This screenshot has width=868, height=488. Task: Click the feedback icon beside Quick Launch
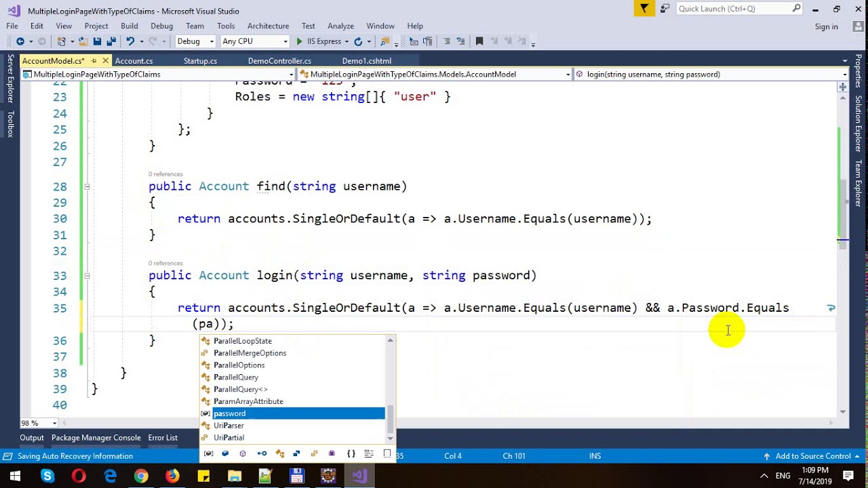[x=665, y=9]
